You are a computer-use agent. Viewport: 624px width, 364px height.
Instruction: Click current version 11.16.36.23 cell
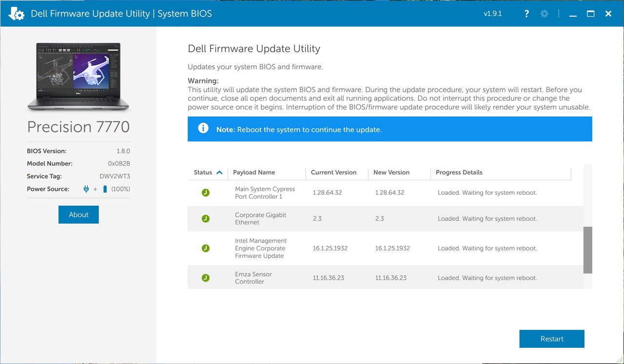tap(329, 278)
